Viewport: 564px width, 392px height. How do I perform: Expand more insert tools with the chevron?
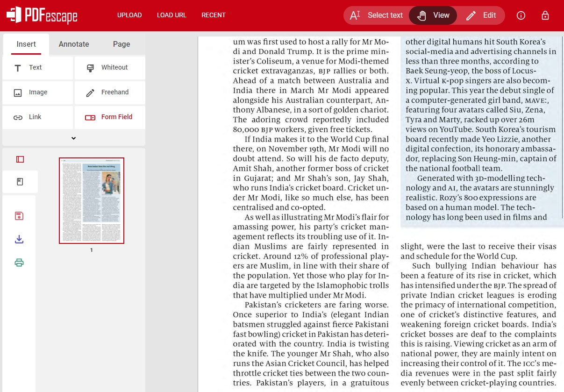coord(73,138)
